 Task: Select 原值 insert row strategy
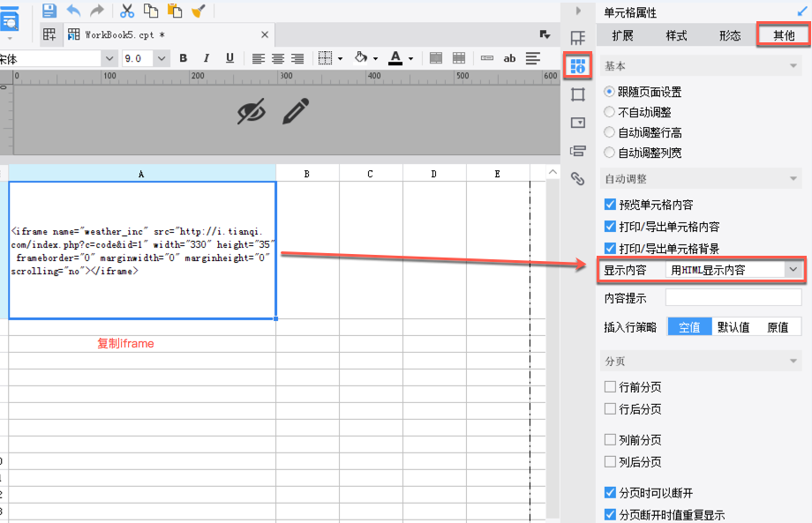[778, 327]
